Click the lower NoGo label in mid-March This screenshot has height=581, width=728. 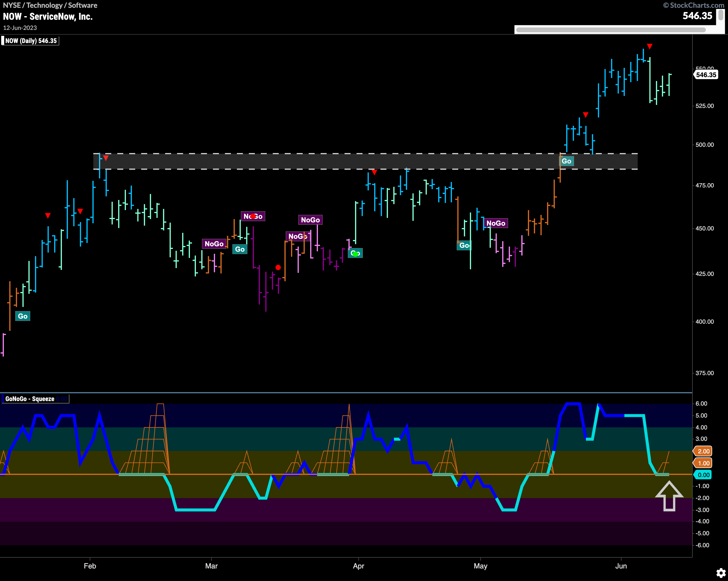pos(298,236)
